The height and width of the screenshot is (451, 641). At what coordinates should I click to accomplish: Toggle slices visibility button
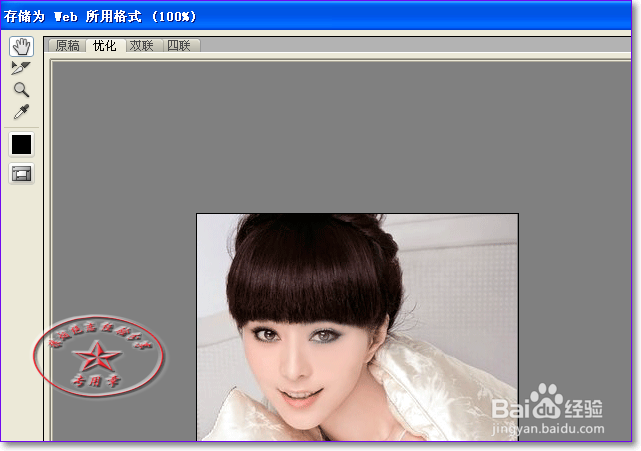[x=21, y=174]
